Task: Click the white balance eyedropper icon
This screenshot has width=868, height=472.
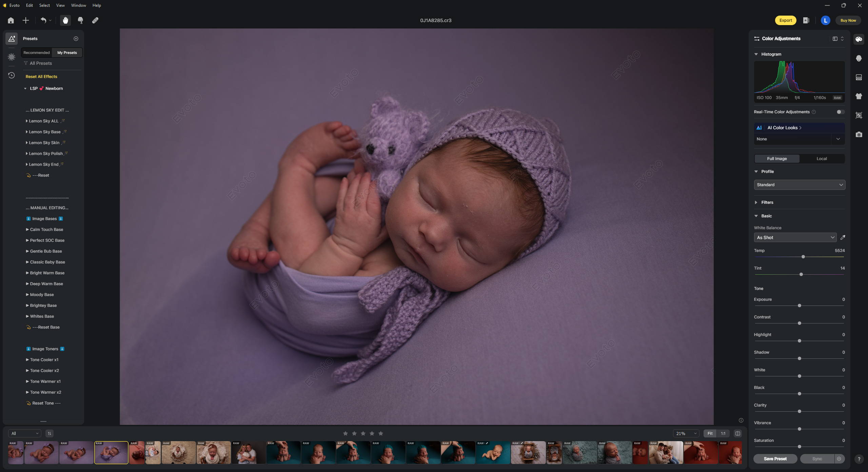Action: pyautogui.click(x=843, y=238)
